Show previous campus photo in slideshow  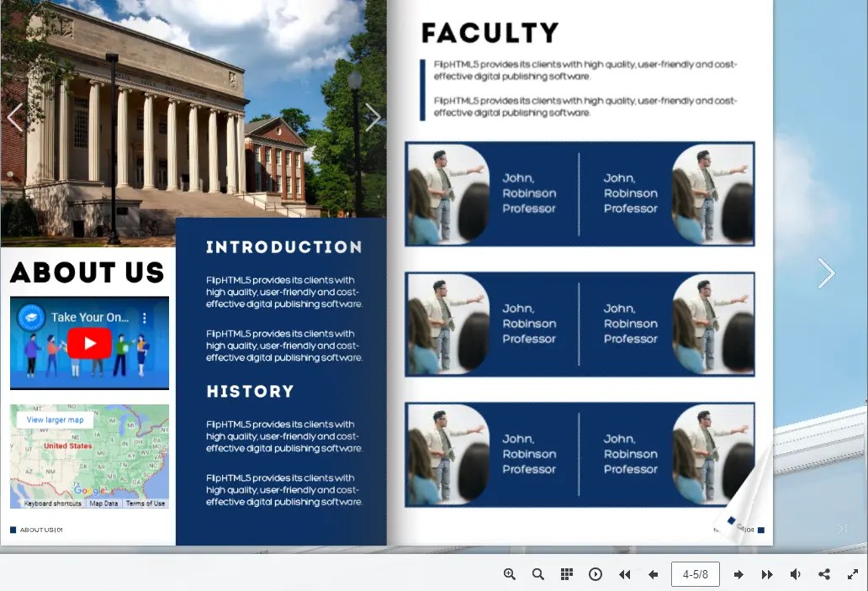(15, 118)
